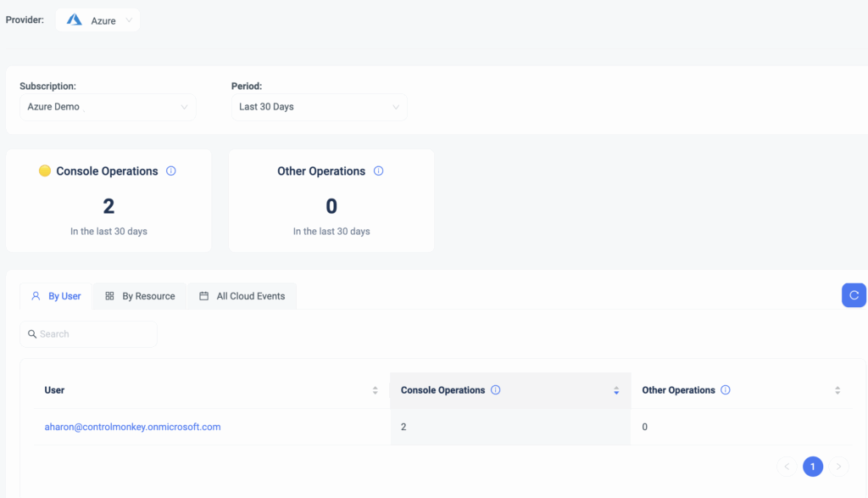Open the All Cloud Events tab
Image resolution: width=868 pixels, height=498 pixels.
click(242, 296)
